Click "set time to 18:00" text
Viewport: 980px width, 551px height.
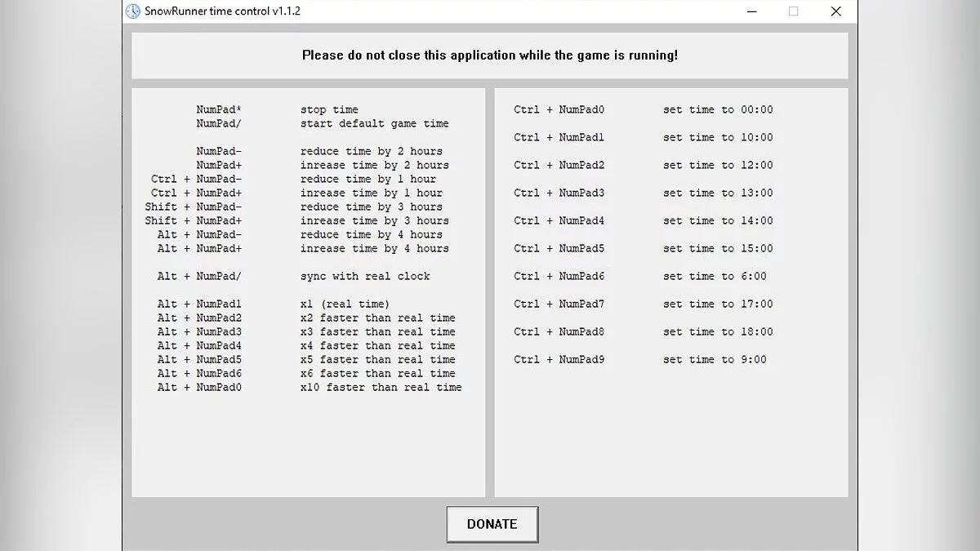click(718, 331)
